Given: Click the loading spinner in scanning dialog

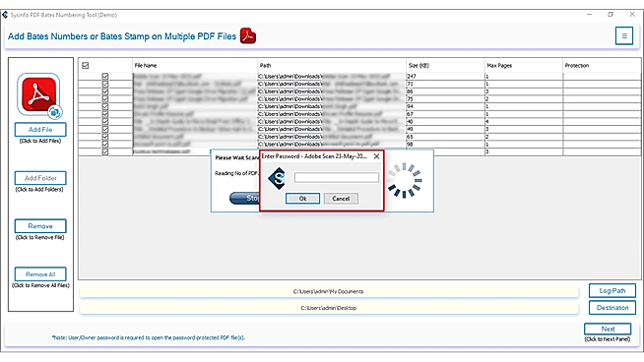Looking at the screenshot, I should 405,181.
